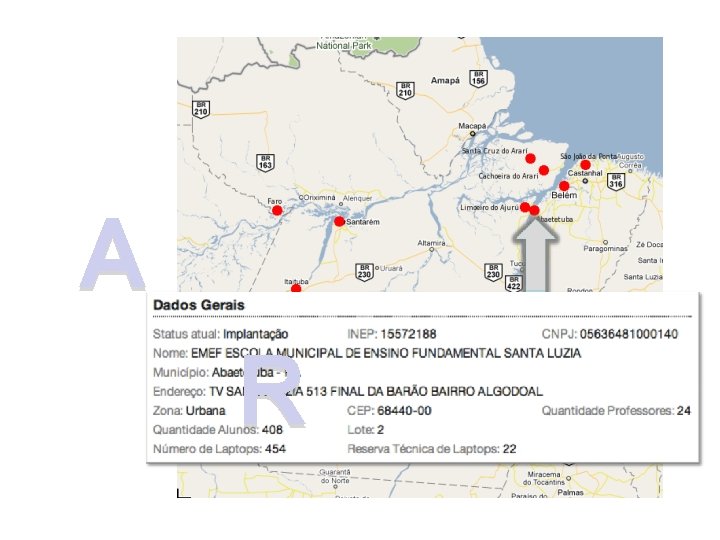Click the Limoeiro do Ajuru red marker

(x=524, y=207)
